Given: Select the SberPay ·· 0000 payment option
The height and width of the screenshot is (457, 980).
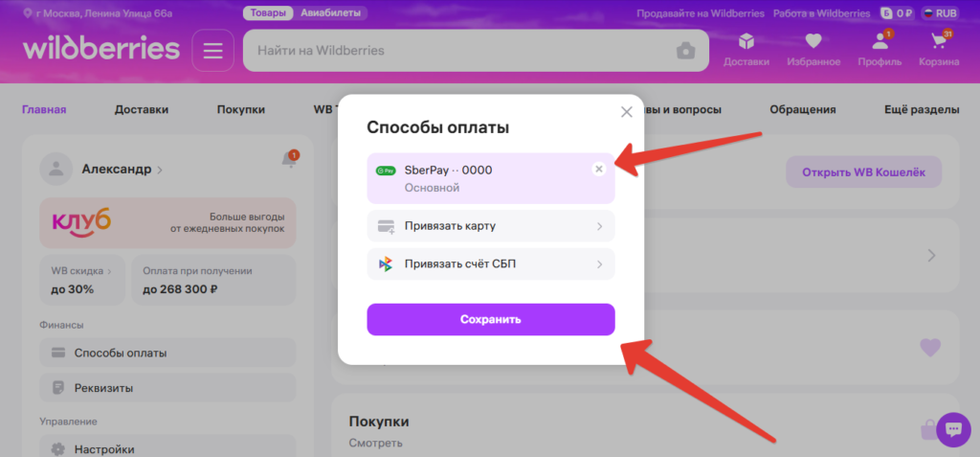Looking at the screenshot, I should pos(491,178).
